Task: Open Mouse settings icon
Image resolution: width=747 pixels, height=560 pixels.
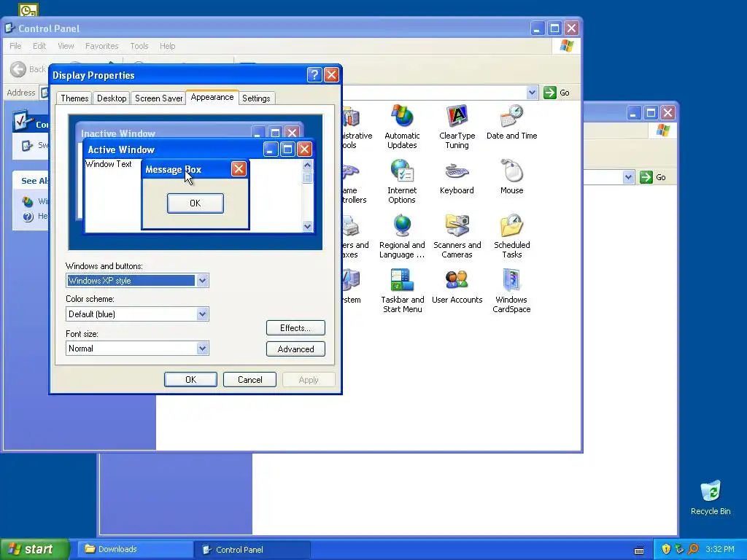Action: (x=511, y=176)
